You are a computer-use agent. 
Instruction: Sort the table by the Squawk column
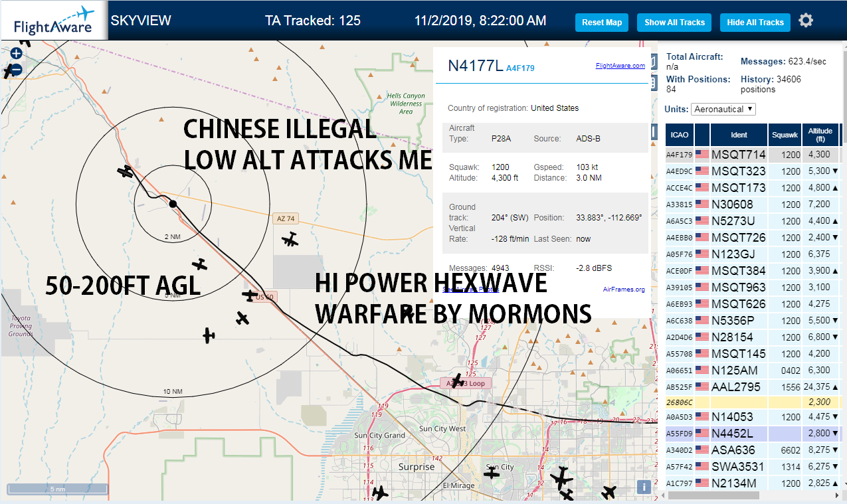(784, 135)
